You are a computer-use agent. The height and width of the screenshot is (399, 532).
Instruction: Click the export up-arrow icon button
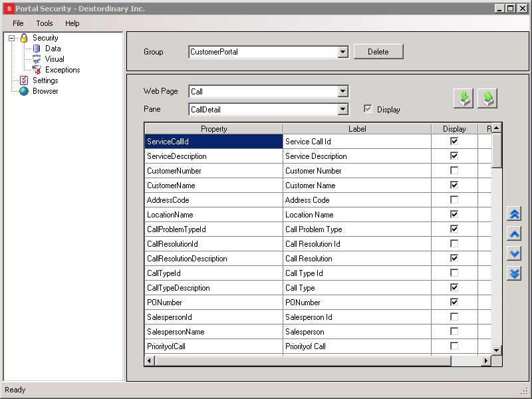[x=487, y=98]
